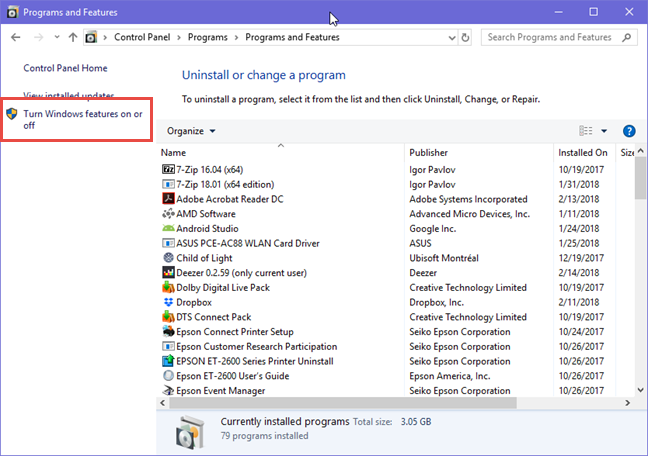
Task: Click the Deezer 0.2.59 icon
Action: click(168, 273)
